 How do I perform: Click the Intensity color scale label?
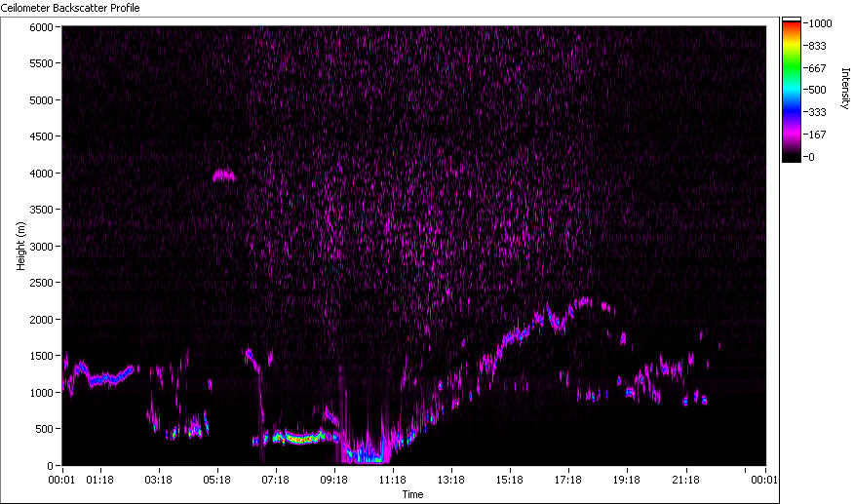(x=845, y=89)
